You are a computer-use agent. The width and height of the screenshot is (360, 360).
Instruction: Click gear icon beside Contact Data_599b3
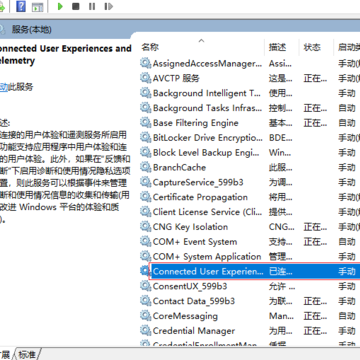[x=145, y=301]
